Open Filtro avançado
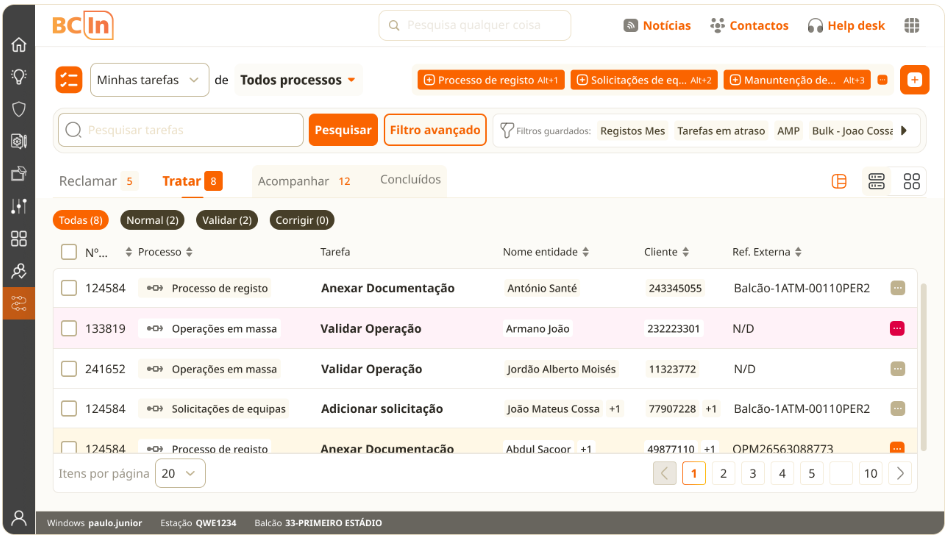 pyautogui.click(x=435, y=130)
